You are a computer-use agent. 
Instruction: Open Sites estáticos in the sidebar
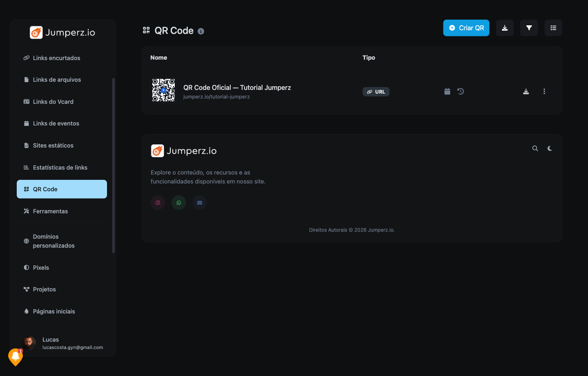pyautogui.click(x=62, y=145)
